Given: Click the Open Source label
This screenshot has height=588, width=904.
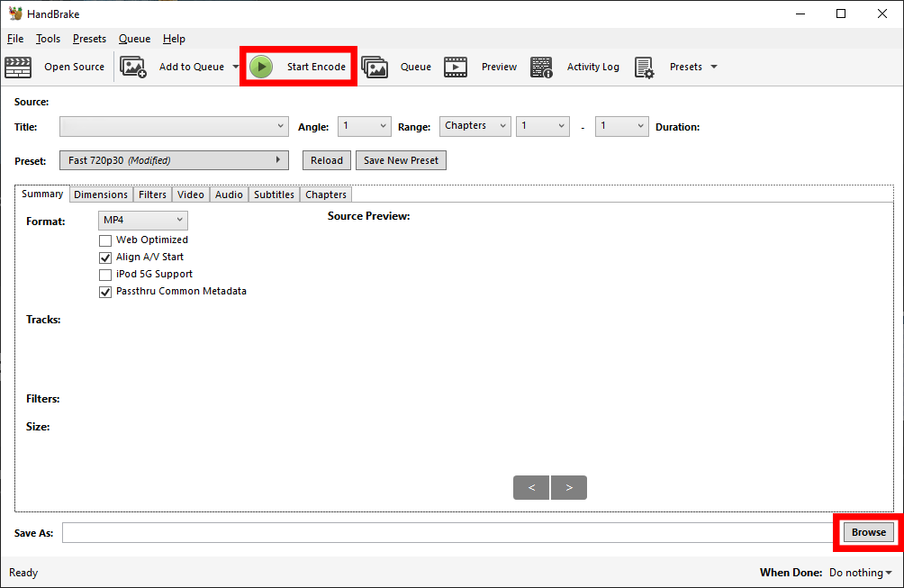Looking at the screenshot, I should pyautogui.click(x=75, y=67).
